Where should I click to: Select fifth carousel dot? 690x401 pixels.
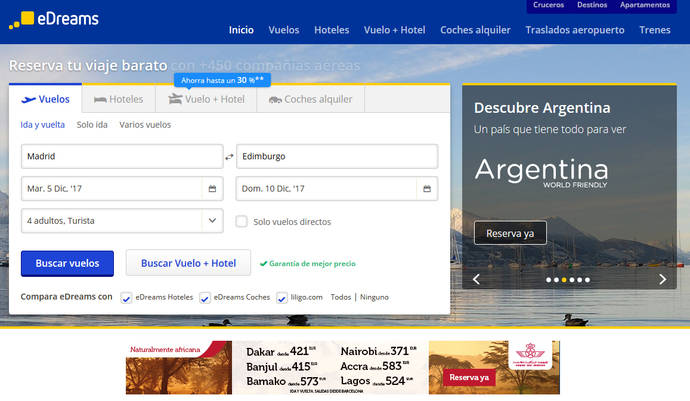coord(580,280)
